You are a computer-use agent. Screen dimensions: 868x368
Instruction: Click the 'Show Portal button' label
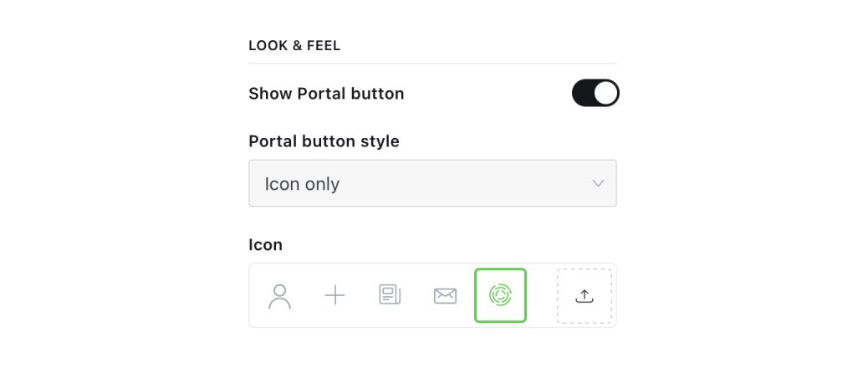(x=326, y=94)
